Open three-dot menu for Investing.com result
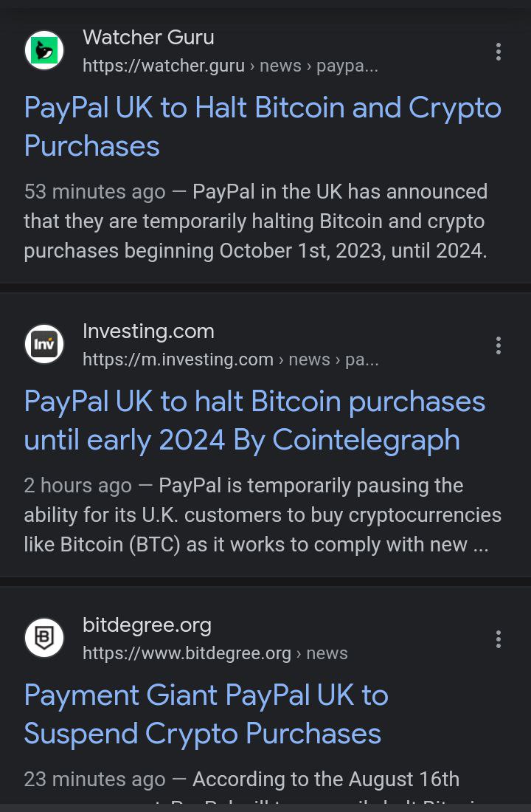 point(498,345)
